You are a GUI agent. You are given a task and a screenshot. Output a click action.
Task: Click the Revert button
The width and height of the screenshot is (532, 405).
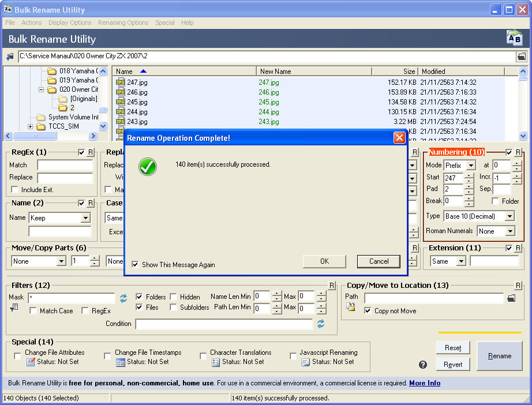tap(453, 364)
